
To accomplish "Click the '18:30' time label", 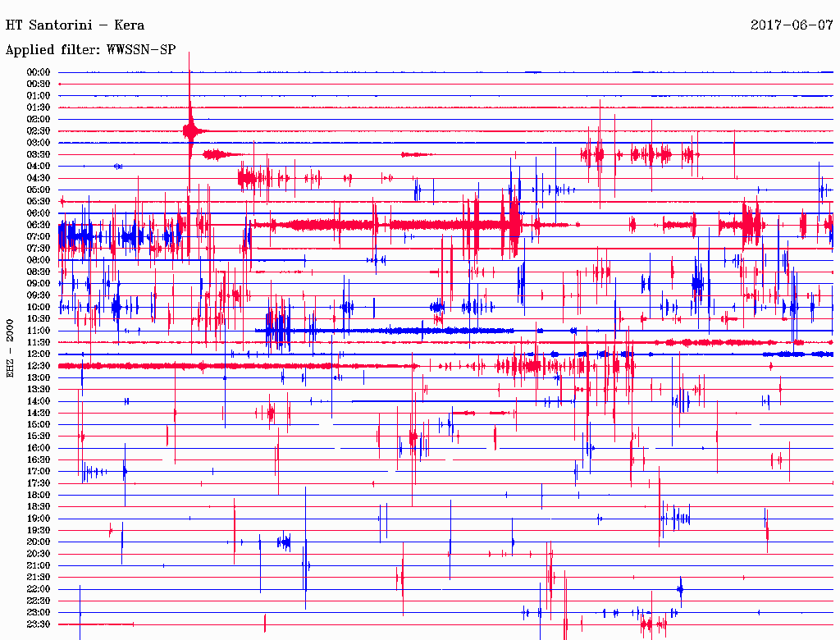I will point(39,507).
